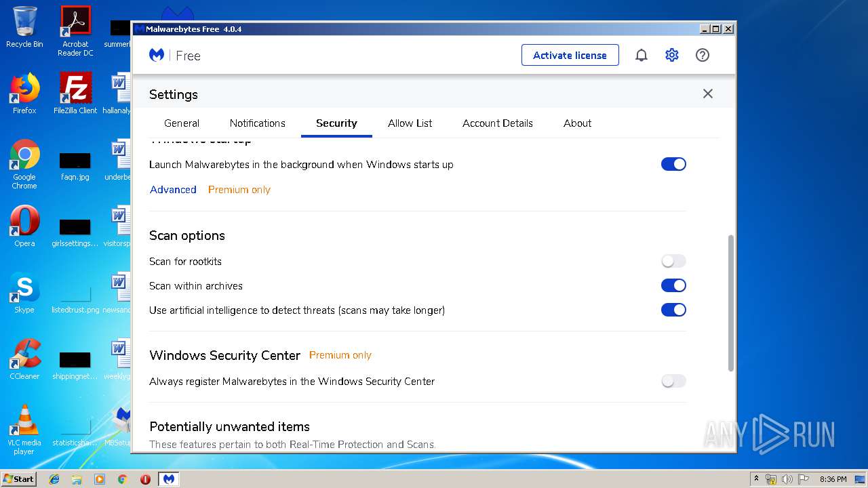Enable Scan for rootkits toggle
The image size is (868, 488).
click(x=673, y=261)
